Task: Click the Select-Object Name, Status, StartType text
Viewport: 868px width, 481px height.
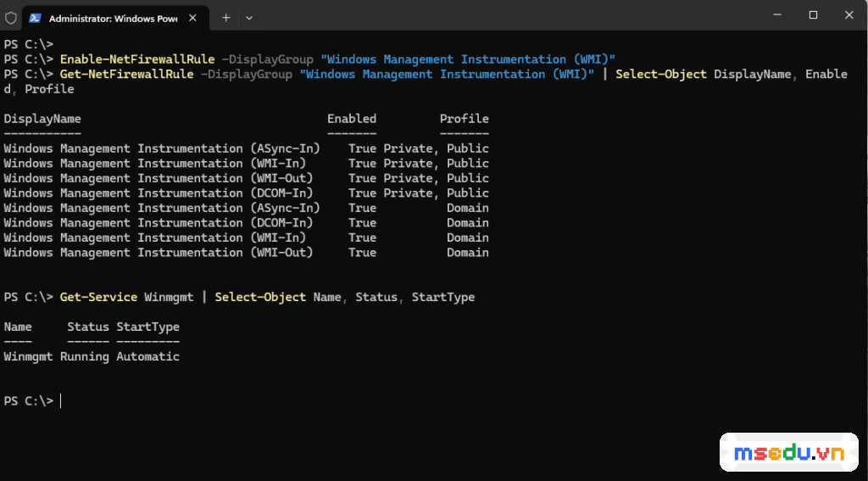Action: coord(345,298)
